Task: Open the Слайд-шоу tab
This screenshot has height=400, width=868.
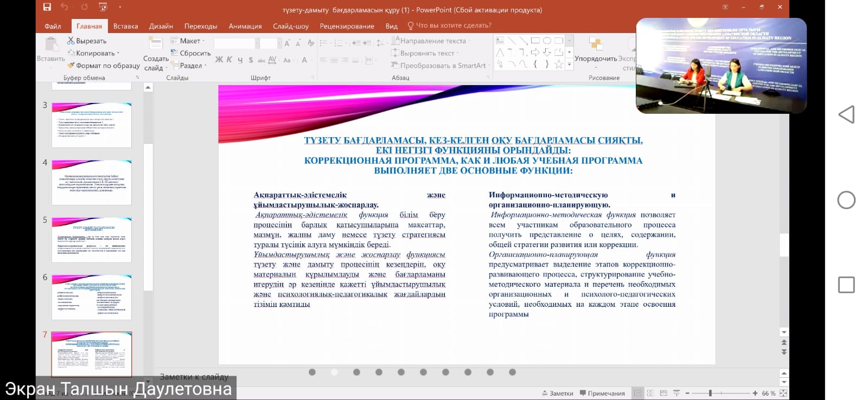Action: [291, 26]
